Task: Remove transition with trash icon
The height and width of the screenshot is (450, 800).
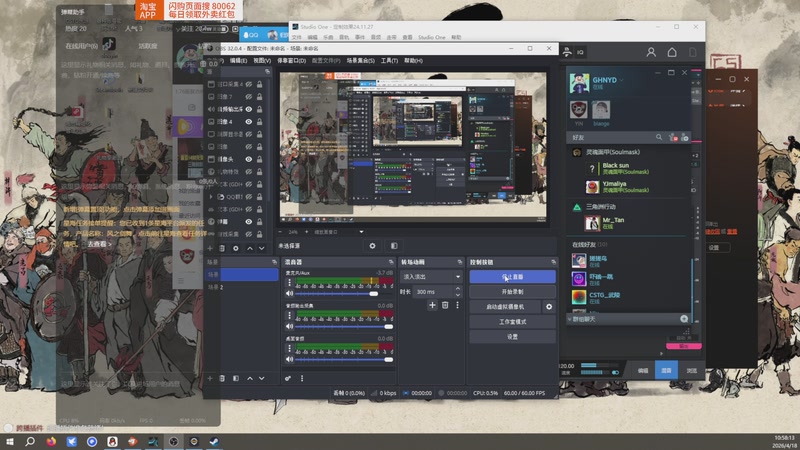Action: click(445, 305)
